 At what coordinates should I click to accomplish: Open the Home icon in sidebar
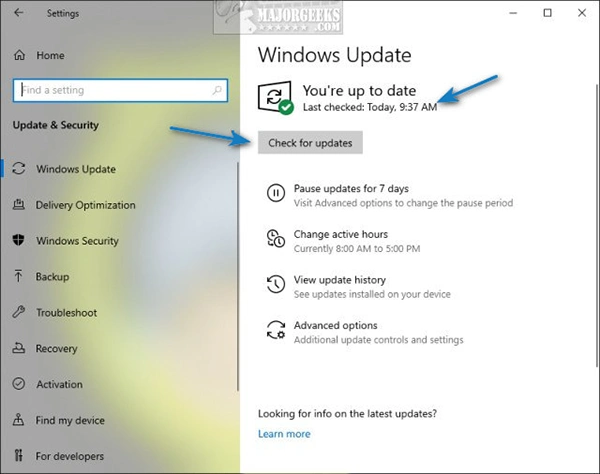pyautogui.click(x=19, y=55)
